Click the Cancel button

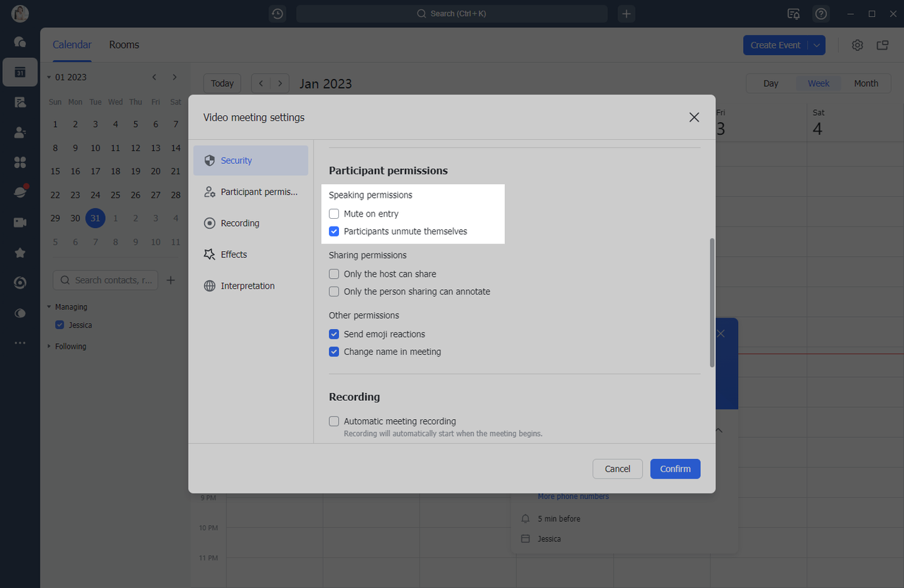(x=617, y=469)
